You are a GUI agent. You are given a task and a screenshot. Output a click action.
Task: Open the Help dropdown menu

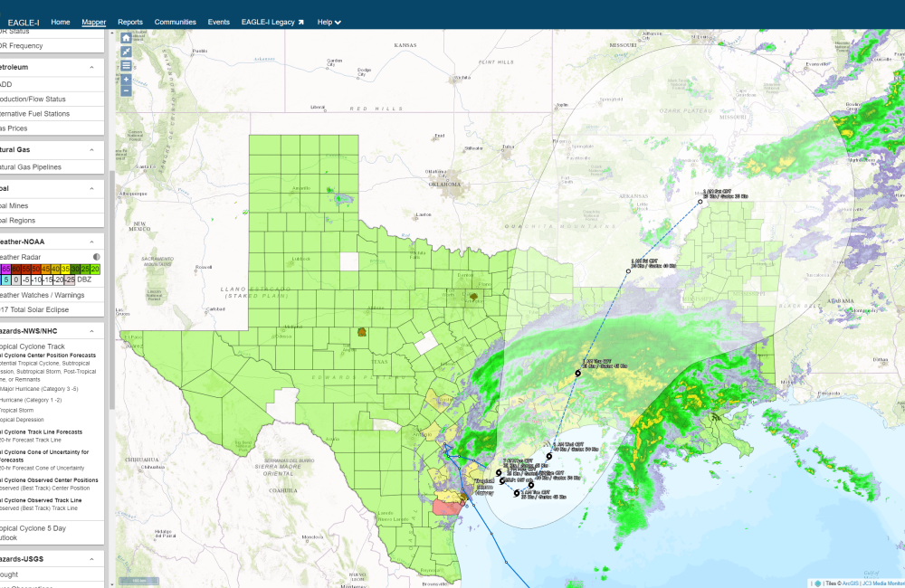329,22
